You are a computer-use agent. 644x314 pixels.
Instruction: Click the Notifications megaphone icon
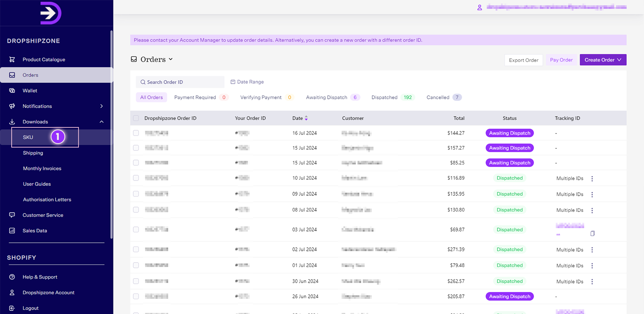12,106
